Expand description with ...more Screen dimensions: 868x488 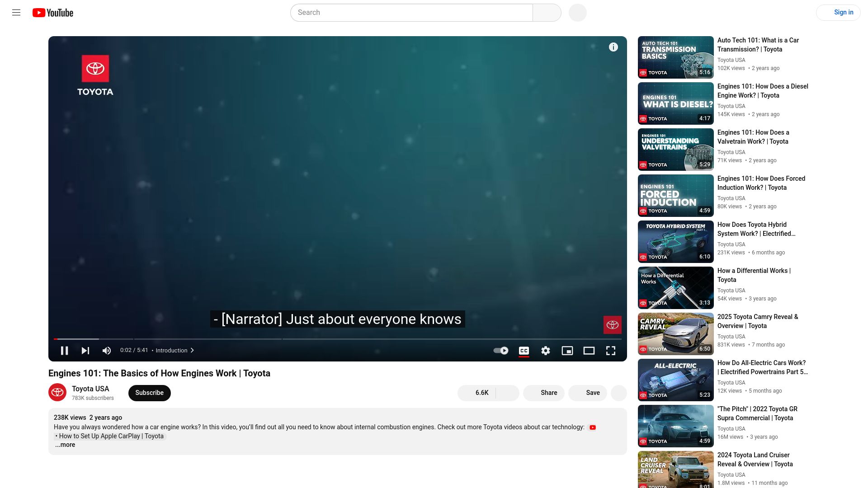[65, 445]
